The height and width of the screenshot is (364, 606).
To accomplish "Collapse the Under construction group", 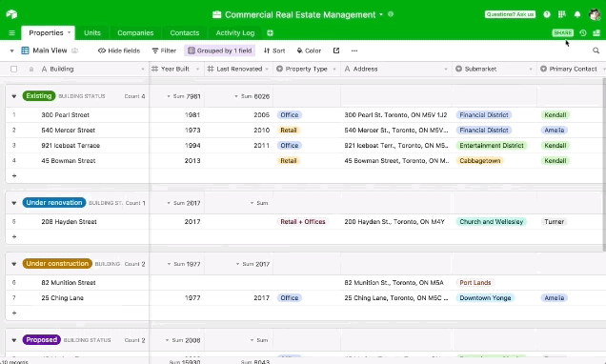I will [14, 264].
